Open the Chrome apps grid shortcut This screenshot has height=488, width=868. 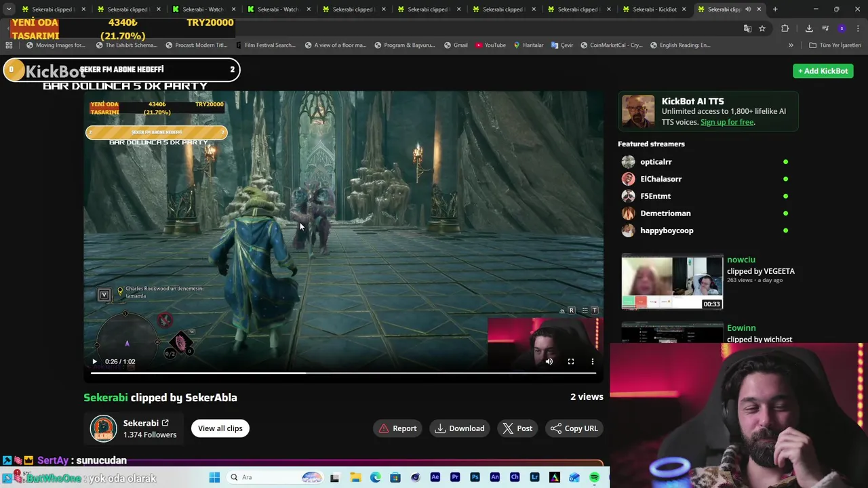click(x=9, y=45)
